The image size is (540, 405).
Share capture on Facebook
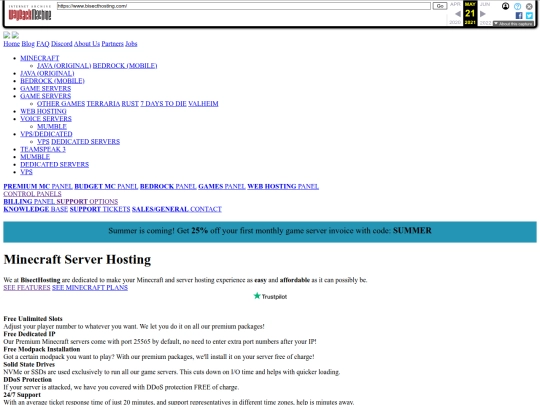tap(519, 15)
